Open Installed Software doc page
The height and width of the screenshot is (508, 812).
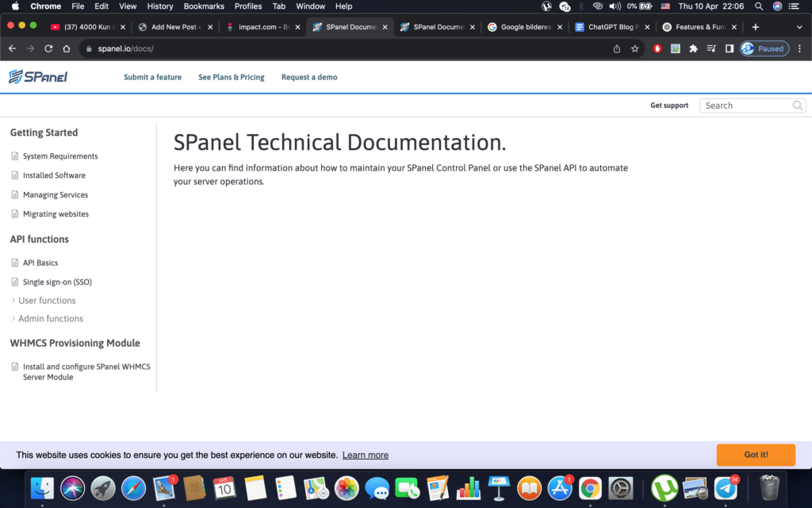pos(54,175)
